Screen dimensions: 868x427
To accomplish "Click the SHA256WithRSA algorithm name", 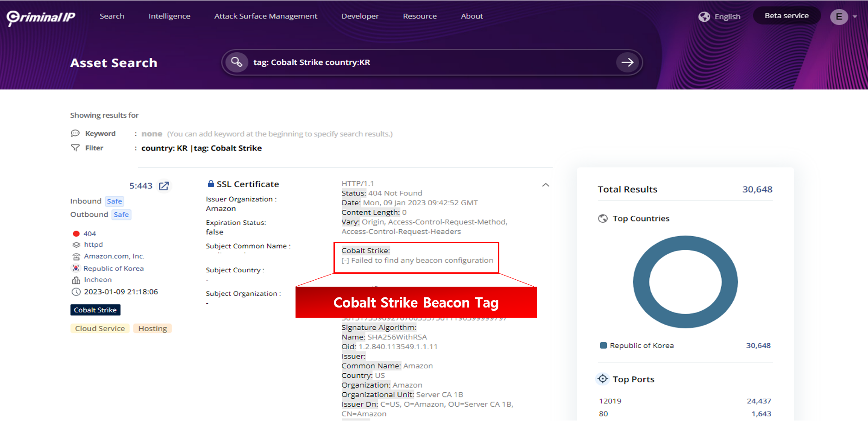I will point(397,337).
